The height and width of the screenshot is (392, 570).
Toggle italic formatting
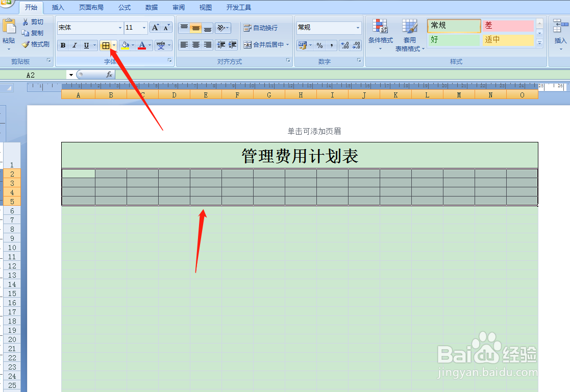tap(75, 45)
